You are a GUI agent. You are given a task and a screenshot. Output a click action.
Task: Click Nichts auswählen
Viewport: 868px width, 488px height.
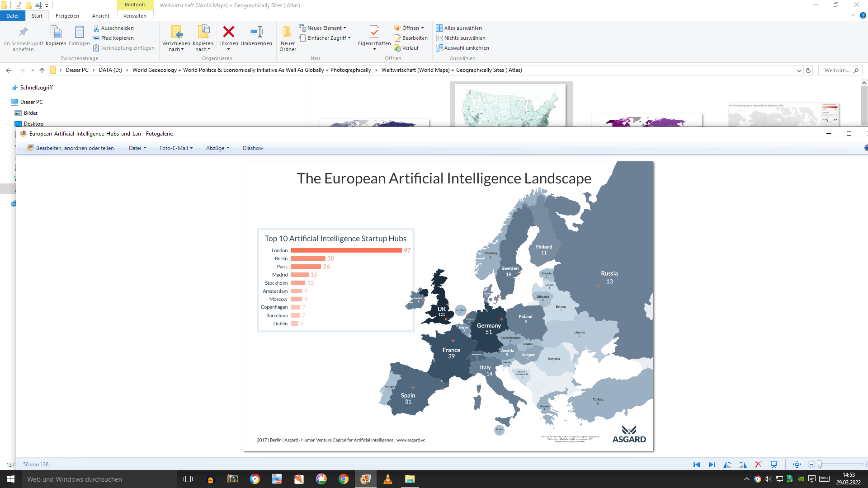[x=461, y=38]
